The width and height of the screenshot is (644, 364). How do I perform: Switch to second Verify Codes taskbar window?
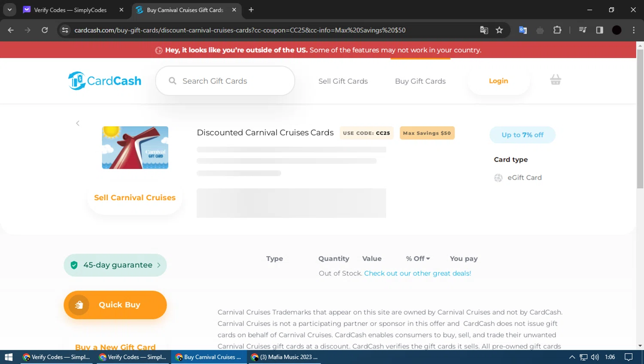pyautogui.click(x=133, y=357)
